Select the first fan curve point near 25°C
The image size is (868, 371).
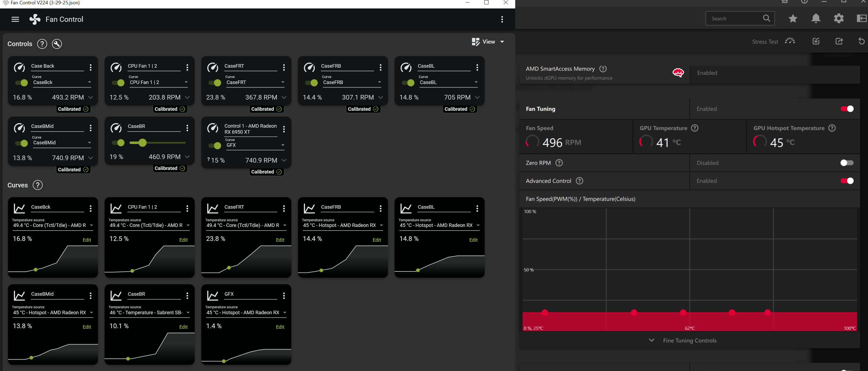(x=544, y=312)
